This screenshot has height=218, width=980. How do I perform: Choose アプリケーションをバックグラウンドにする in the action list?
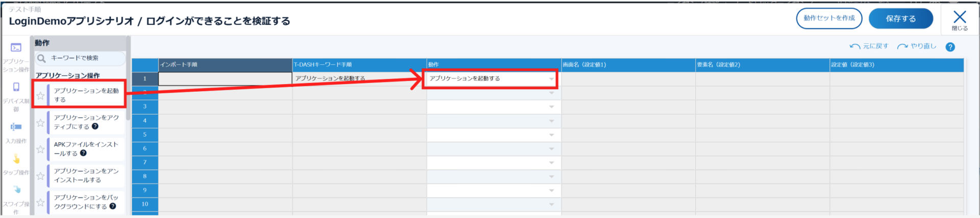tap(86, 202)
